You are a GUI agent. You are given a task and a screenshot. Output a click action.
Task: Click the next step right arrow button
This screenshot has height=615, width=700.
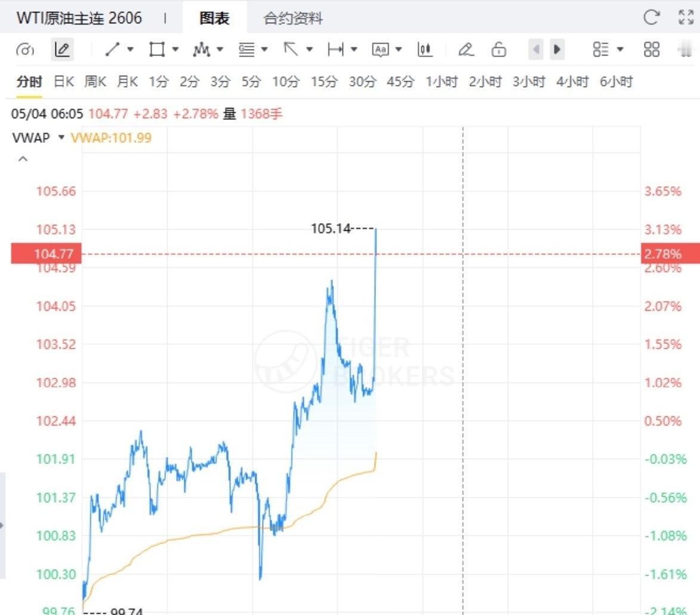[x=557, y=49]
